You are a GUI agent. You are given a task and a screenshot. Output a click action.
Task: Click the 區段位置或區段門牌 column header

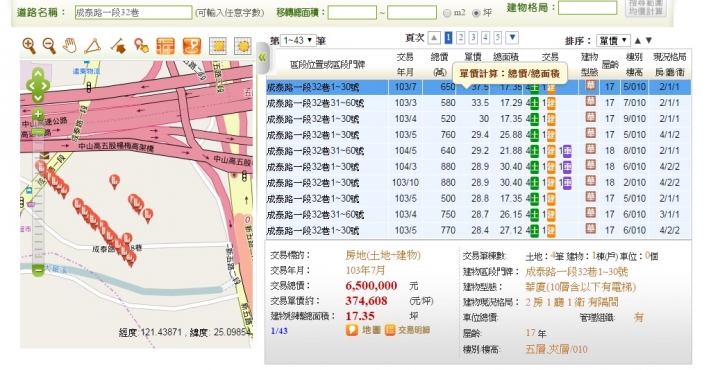[328, 65]
